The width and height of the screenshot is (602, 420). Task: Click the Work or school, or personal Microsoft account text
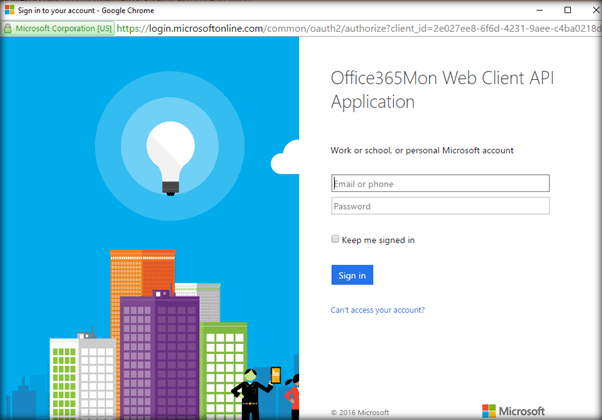coord(422,150)
